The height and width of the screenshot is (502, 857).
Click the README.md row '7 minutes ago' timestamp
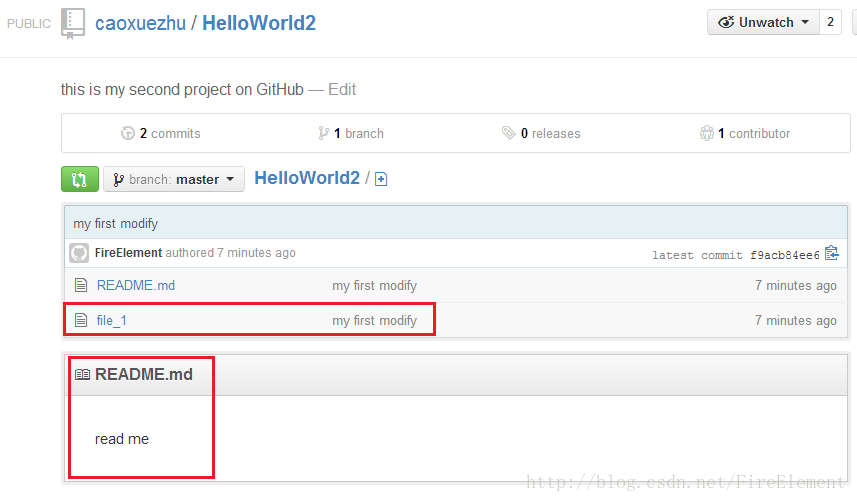pos(796,285)
